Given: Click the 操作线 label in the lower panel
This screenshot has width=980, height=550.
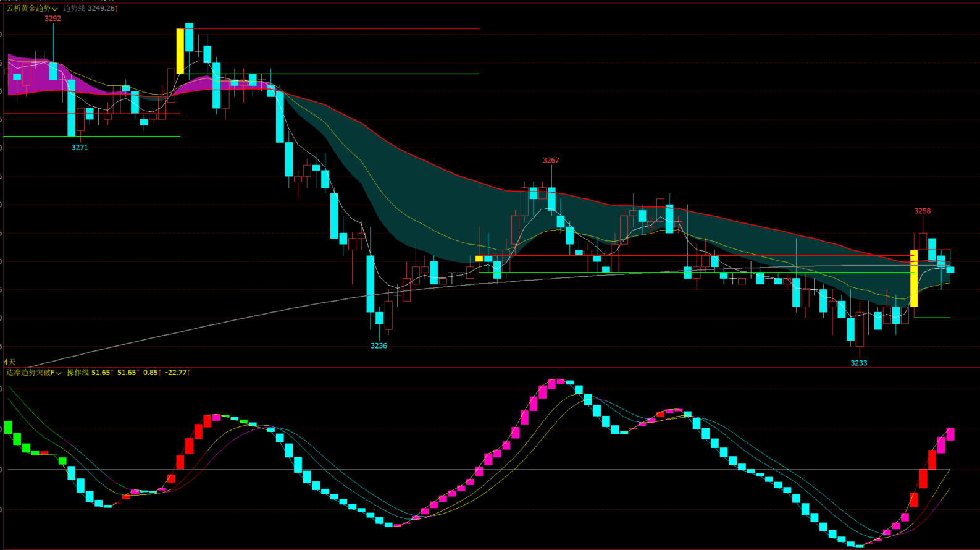Looking at the screenshot, I should [78, 373].
